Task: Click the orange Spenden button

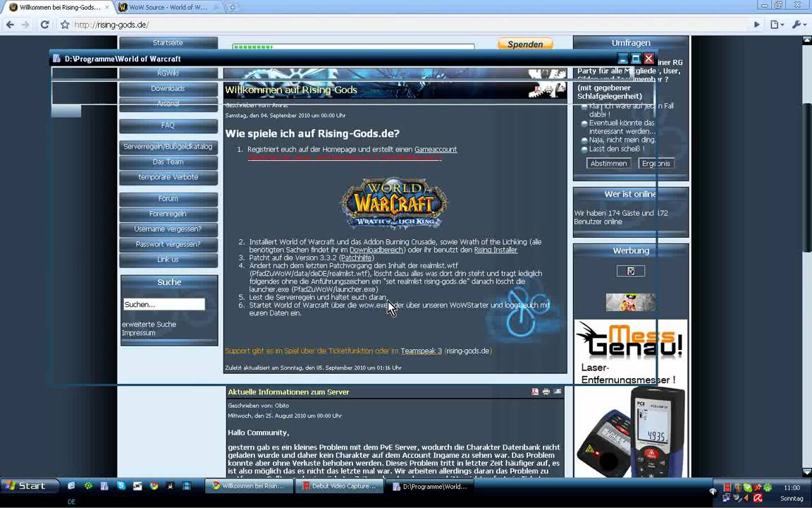Action: click(525, 44)
